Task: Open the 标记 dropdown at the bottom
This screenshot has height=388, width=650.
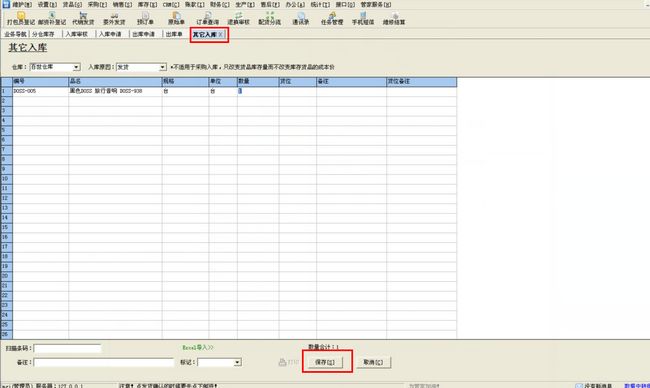Action: 237,362
